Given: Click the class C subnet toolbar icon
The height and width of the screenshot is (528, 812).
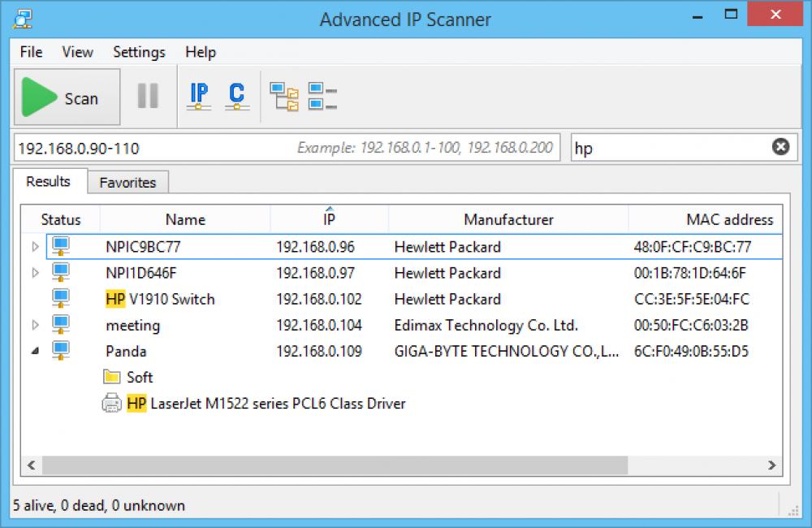Looking at the screenshot, I should pyautogui.click(x=235, y=96).
